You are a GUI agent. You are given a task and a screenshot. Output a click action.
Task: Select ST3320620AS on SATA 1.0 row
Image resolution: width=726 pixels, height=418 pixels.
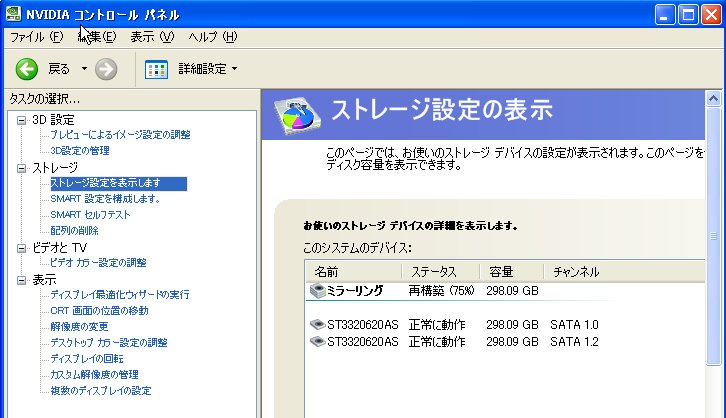tap(363, 325)
